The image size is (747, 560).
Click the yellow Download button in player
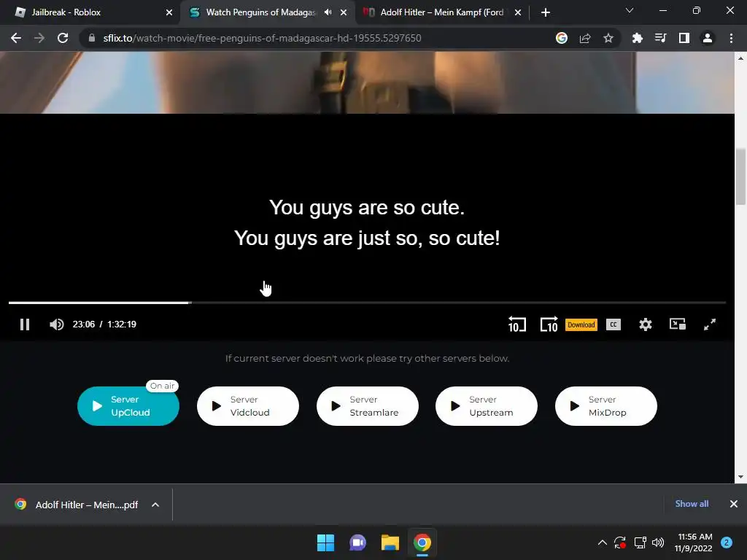[x=581, y=324]
